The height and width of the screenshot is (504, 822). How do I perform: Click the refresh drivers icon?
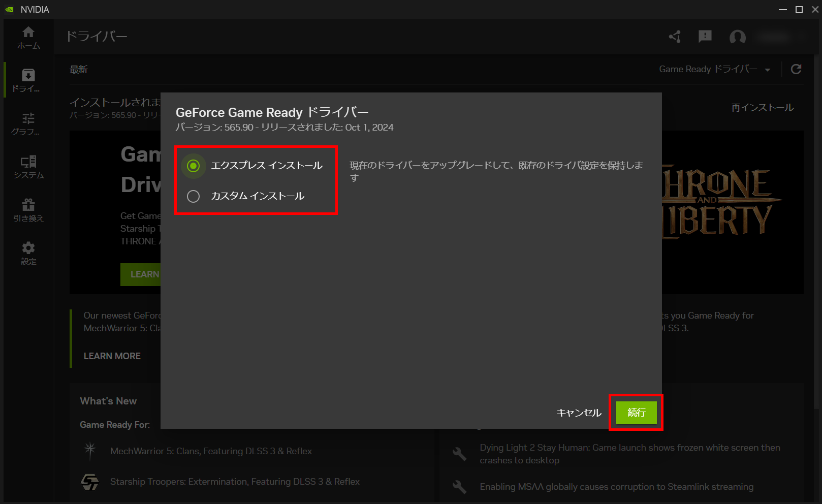[796, 69]
